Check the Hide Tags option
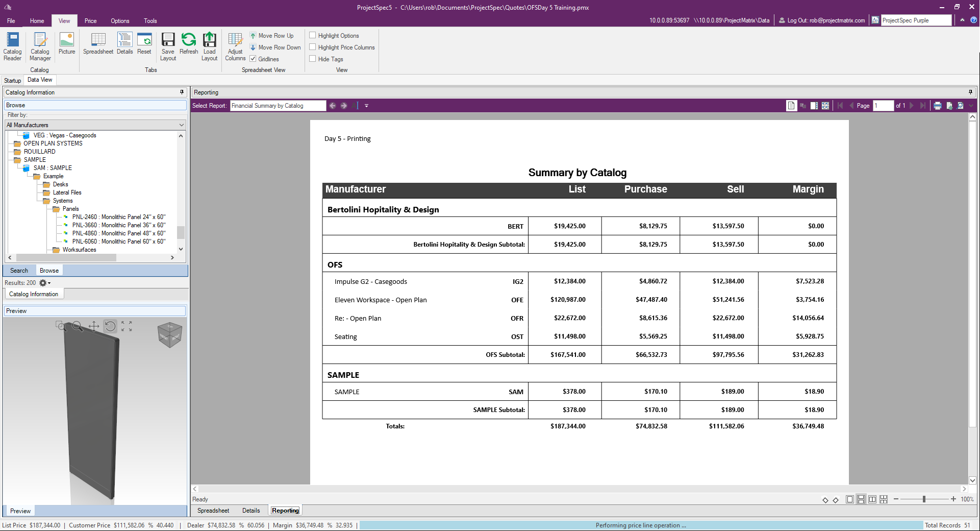Screen dimensions: 980x531 pyautogui.click(x=313, y=59)
